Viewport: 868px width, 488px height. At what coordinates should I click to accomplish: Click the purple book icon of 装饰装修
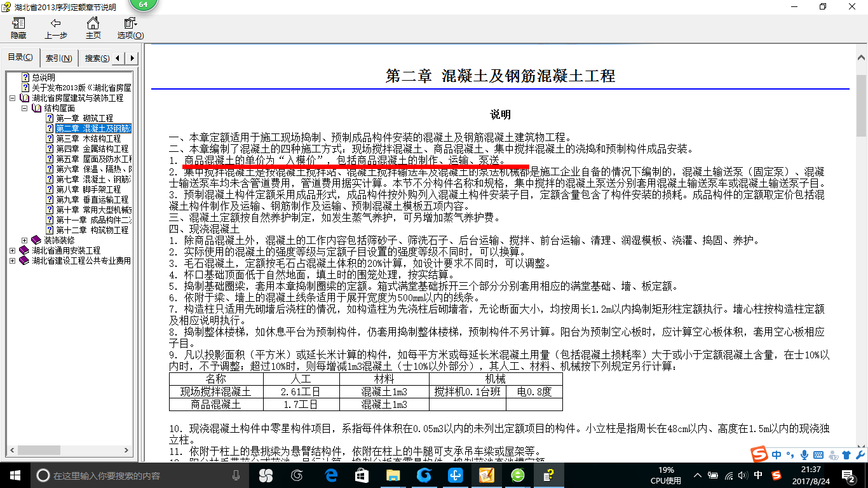click(x=37, y=240)
